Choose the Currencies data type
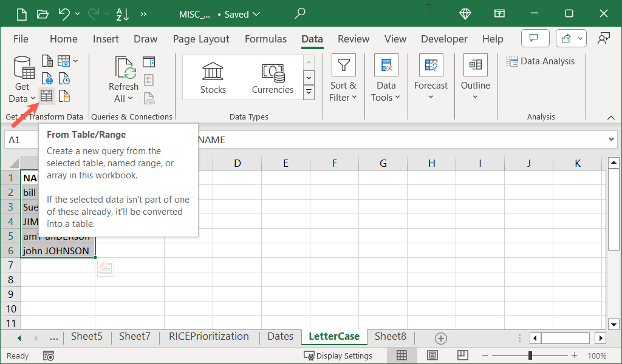622x364 pixels. click(x=273, y=78)
